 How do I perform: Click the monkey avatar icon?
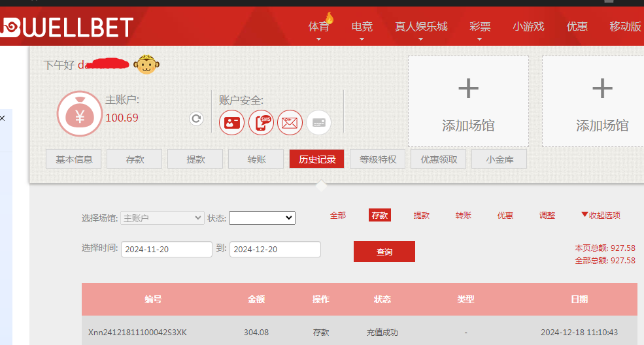click(146, 65)
